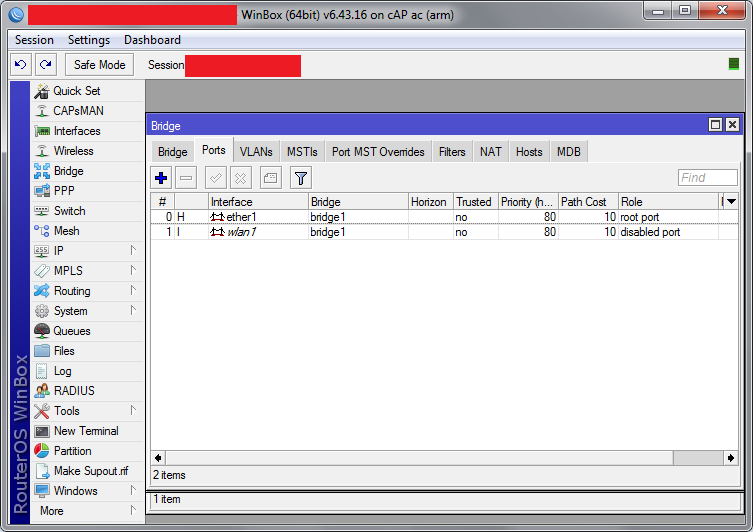Undo last action
Image resolution: width=753 pixels, height=532 pixels.
(21, 64)
